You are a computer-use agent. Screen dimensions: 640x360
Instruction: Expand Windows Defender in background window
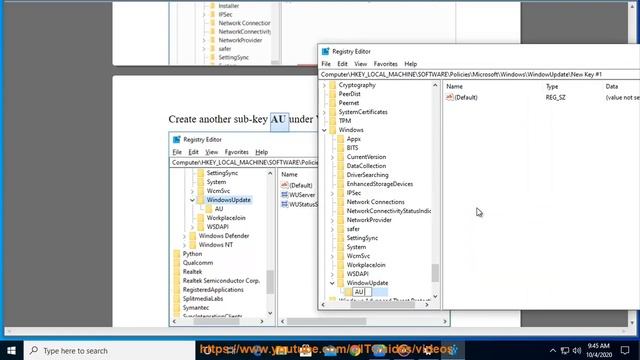(184, 236)
